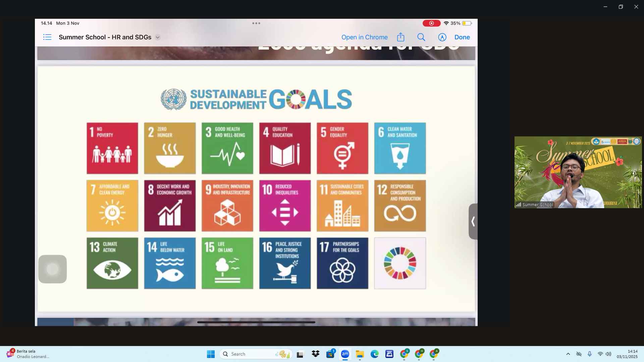This screenshot has height=362, width=644.
Task: Show hidden system tray icons
Action: (568, 354)
